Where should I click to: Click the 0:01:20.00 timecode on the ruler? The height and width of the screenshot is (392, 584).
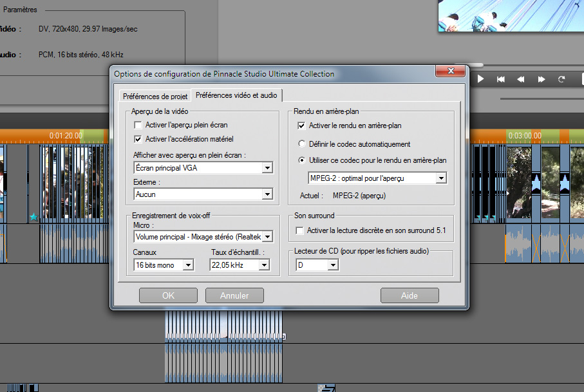coord(66,136)
